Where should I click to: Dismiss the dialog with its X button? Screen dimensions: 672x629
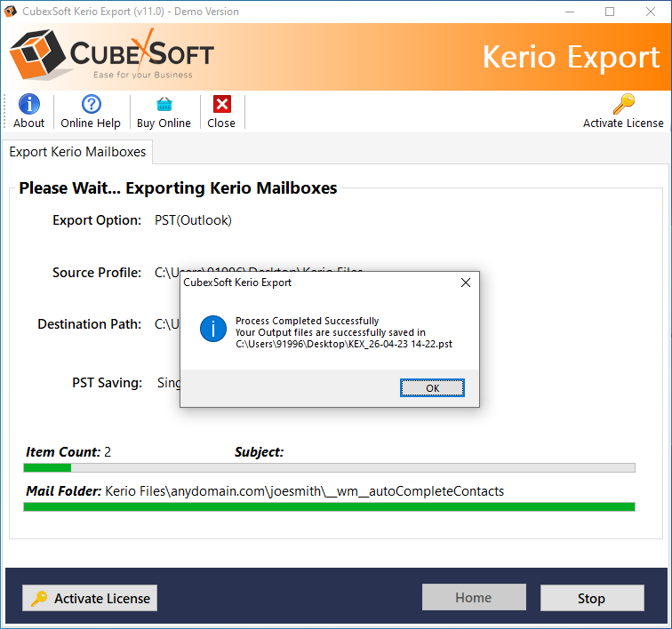click(466, 283)
